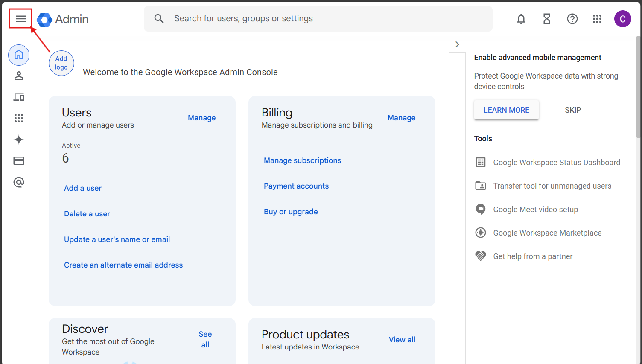
Task: Select the Home icon in sidebar
Action: pyautogui.click(x=19, y=55)
